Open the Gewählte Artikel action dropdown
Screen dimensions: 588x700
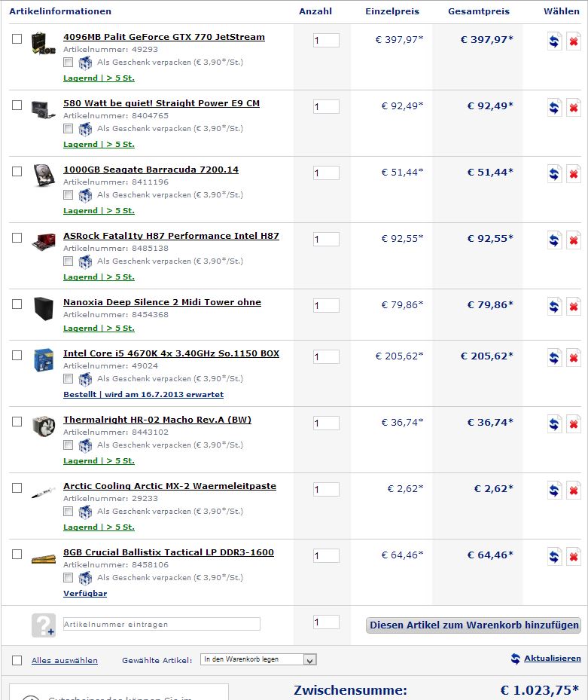[x=258, y=659]
